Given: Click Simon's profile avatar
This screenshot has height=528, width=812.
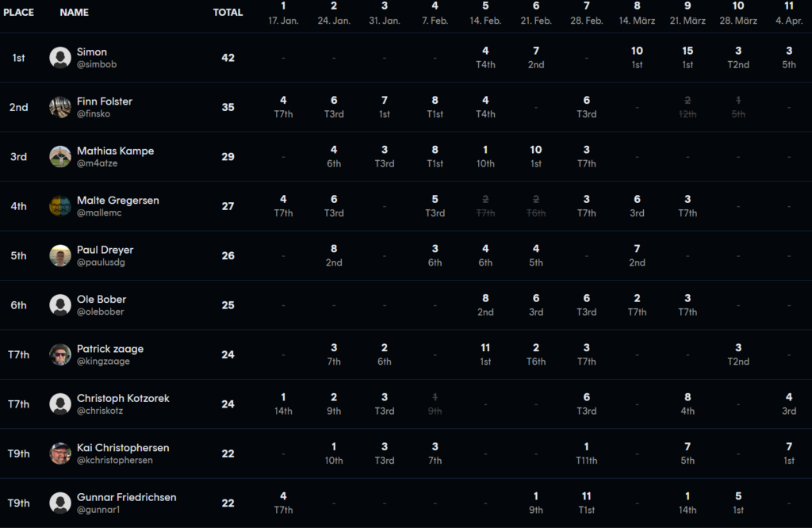Looking at the screenshot, I should (x=60, y=58).
